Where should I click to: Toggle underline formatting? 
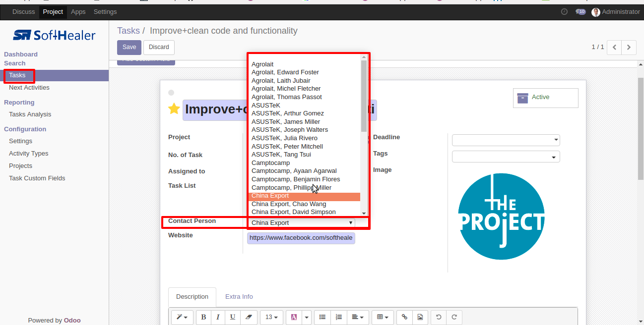pyautogui.click(x=232, y=317)
